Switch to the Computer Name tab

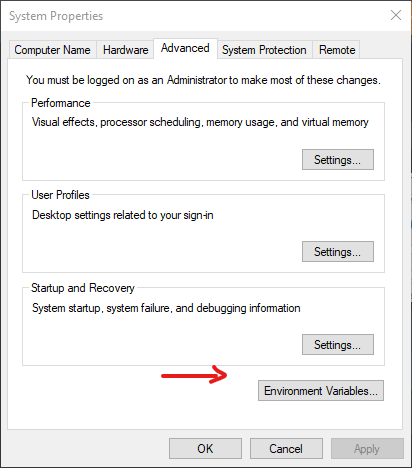click(52, 50)
